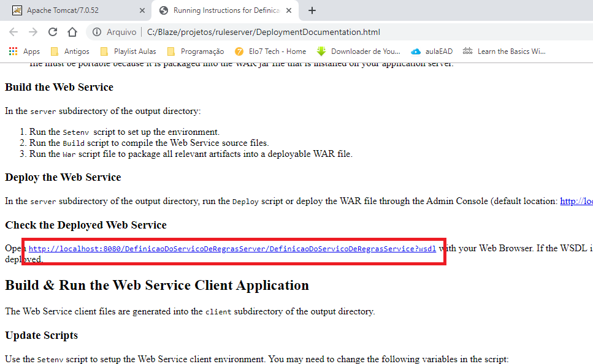
Task: Click the Downloader de You bookmark icon
Action: tap(322, 51)
